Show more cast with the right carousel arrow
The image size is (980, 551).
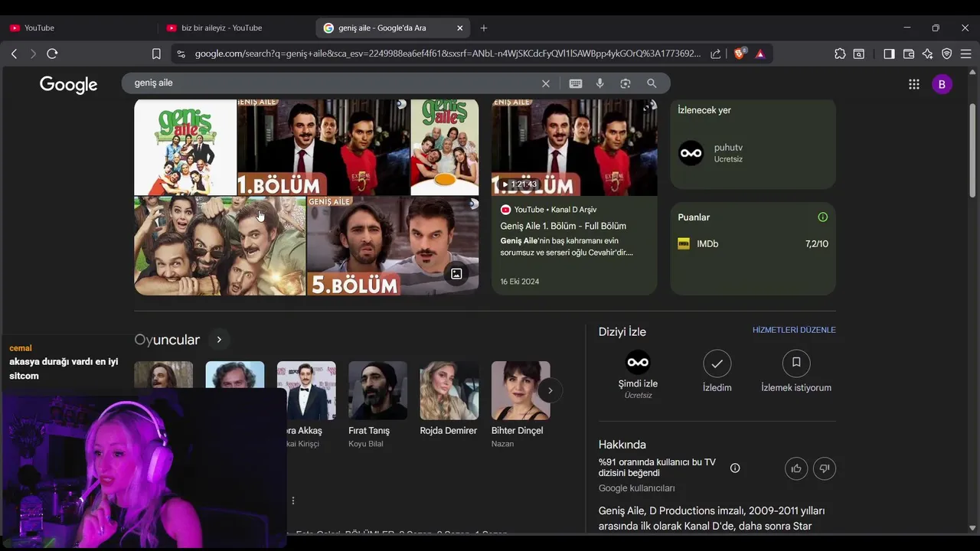click(x=550, y=390)
